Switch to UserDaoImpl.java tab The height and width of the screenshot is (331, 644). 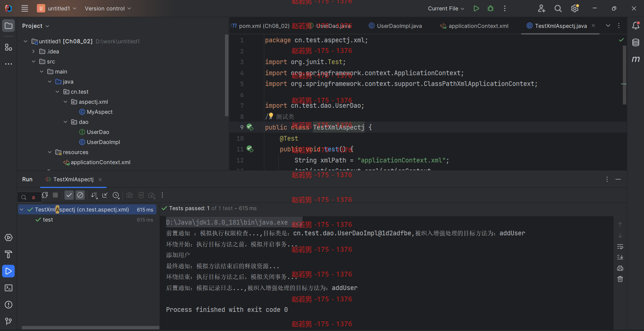point(395,26)
